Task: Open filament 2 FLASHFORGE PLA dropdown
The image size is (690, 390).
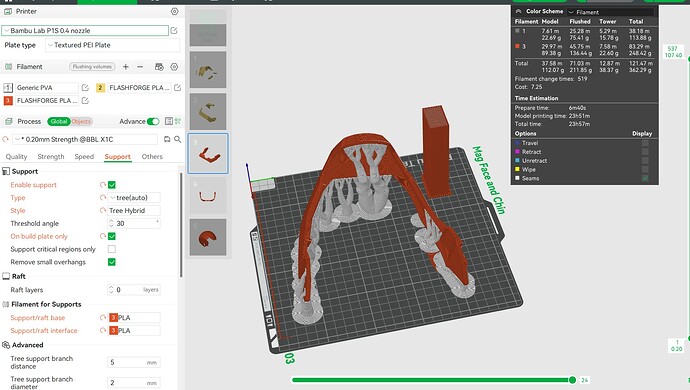Action: (138, 88)
